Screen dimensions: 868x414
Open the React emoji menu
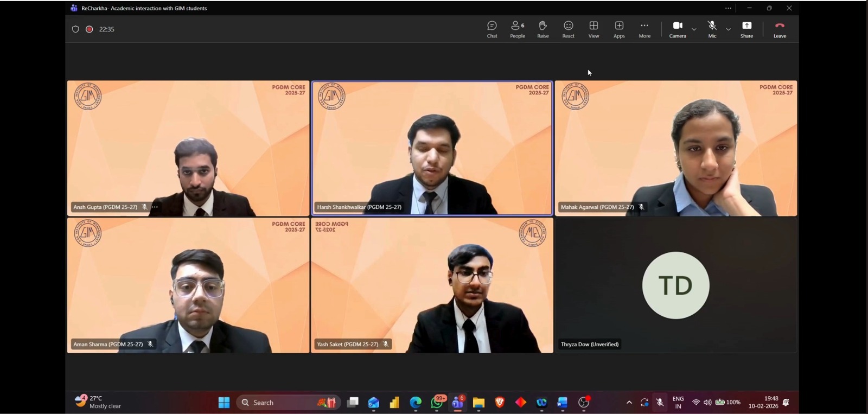[x=568, y=29]
